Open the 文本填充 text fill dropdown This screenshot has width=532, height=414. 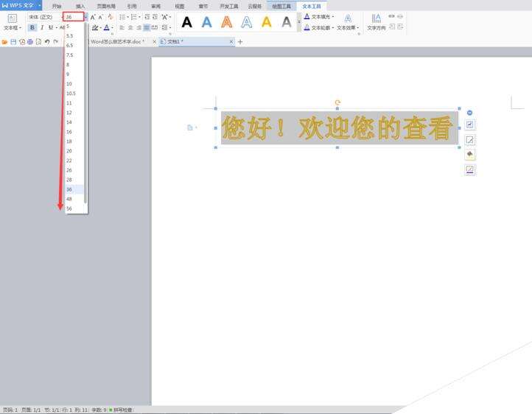[319, 17]
